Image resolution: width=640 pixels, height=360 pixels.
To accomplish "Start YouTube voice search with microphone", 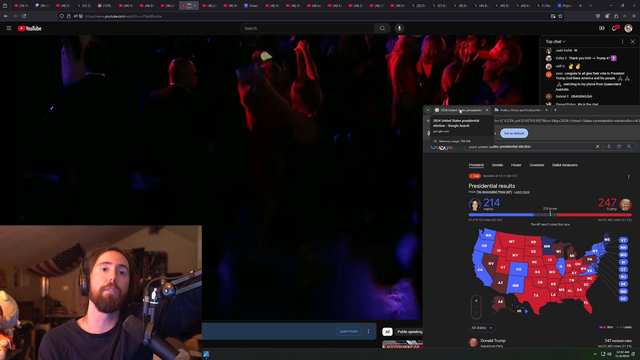I will click(x=399, y=28).
